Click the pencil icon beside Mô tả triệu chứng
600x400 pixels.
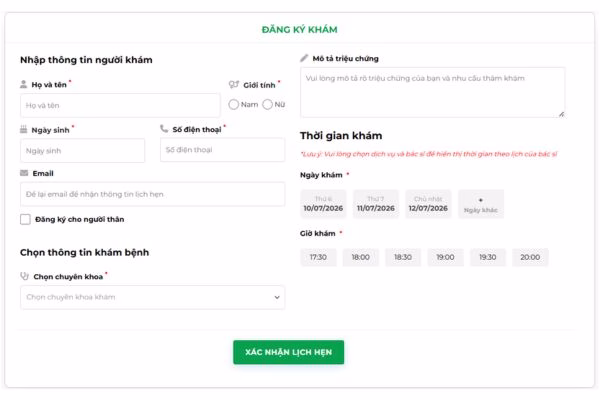coord(304,58)
